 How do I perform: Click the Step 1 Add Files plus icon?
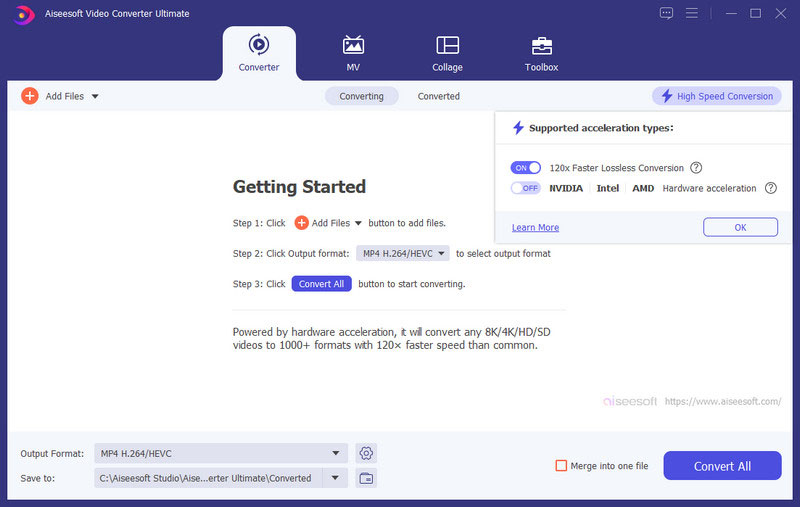tap(302, 223)
